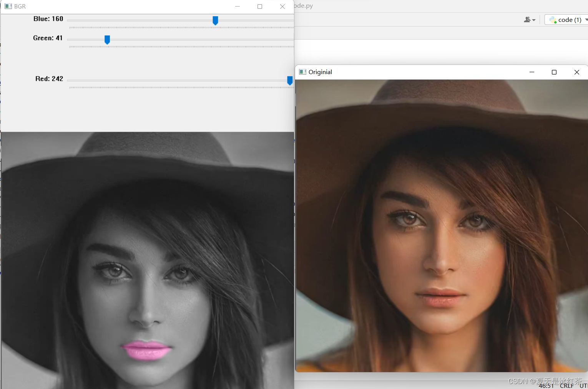Click the BGR window title icon

[x=8, y=6]
